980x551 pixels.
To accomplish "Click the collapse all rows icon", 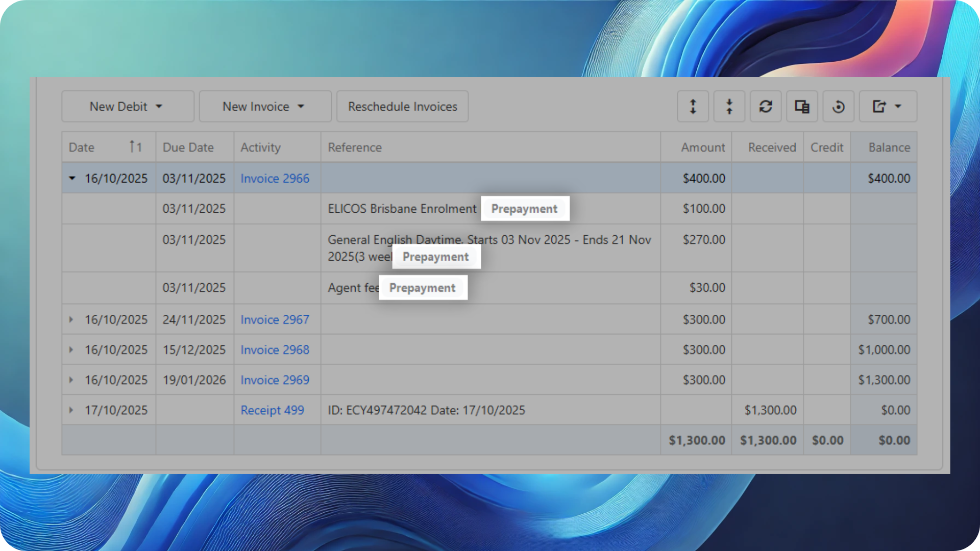I will pos(729,107).
